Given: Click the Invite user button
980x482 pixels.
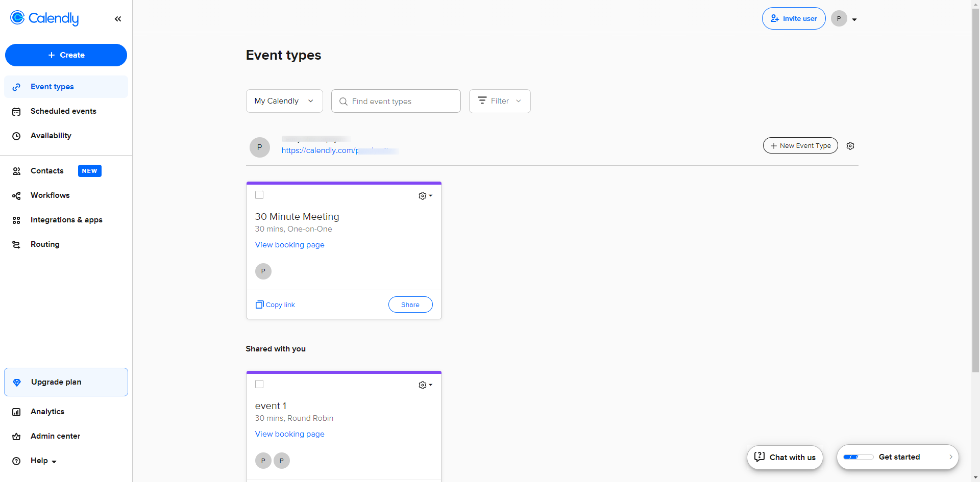Looking at the screenshot, I should (794, 18).
